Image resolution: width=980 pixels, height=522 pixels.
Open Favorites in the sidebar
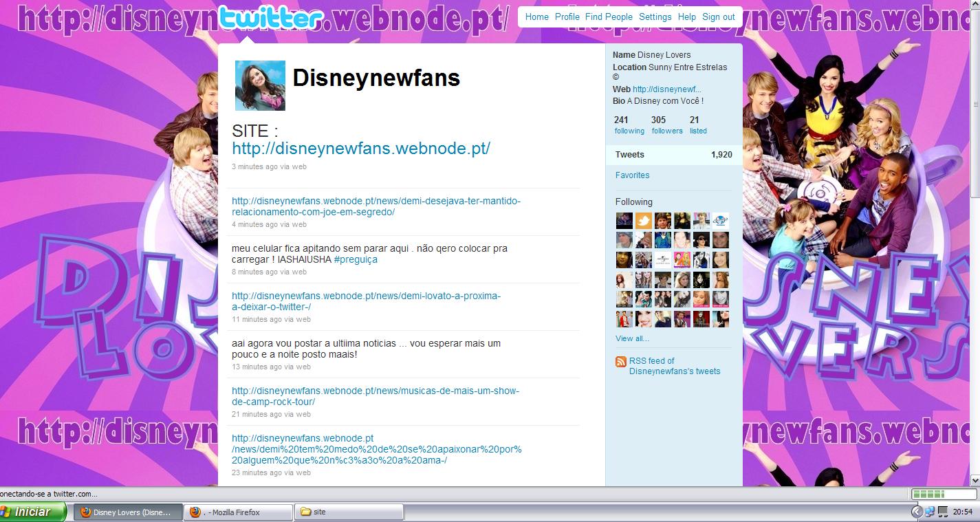point(633,175)
